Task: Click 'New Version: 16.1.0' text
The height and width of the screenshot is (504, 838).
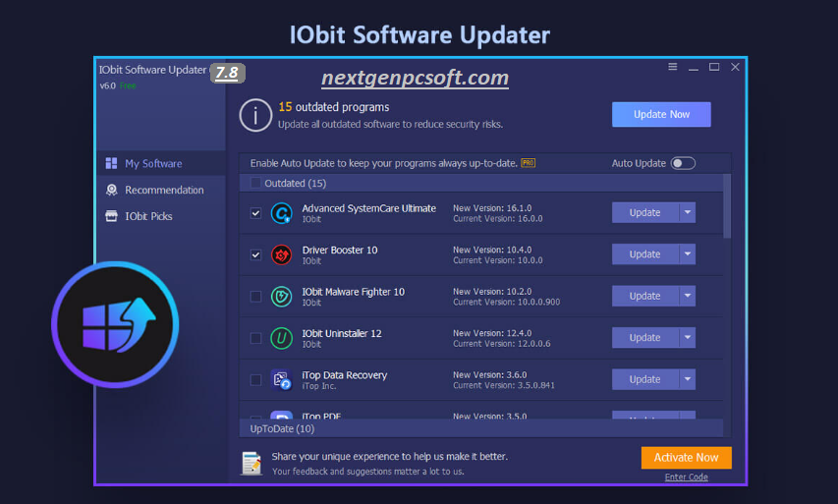Action: [x=492, y=208]
